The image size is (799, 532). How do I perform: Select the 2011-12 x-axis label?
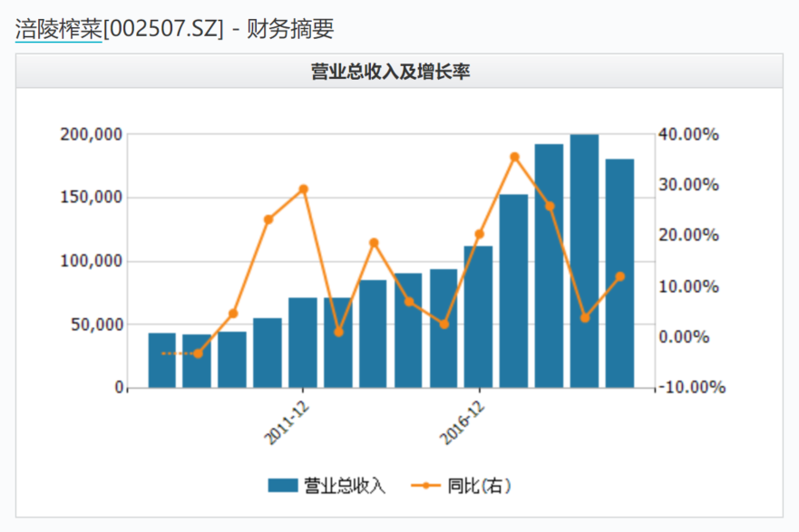point(287,422)
